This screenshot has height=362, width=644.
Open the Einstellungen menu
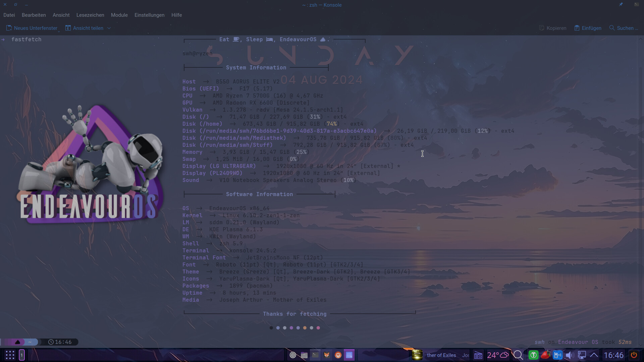(x=149, y=15)
